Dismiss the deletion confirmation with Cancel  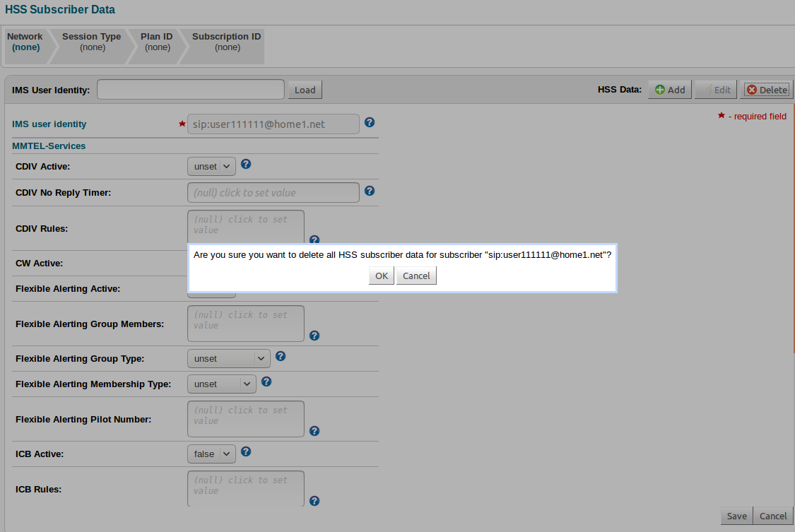[x=416, y=276]
